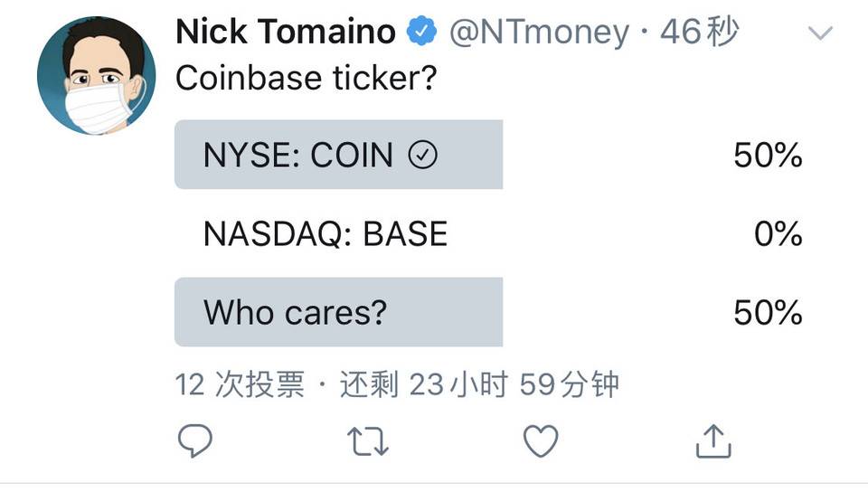
Task: Click the 50% result for NYSE: COIN
Action: click(768, 156)
